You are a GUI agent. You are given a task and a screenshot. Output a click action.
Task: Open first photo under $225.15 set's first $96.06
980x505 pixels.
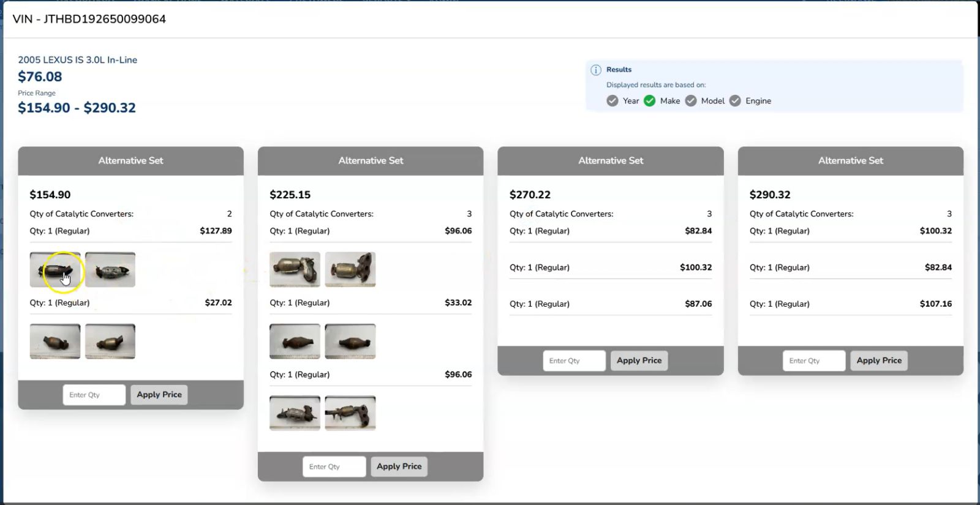point(295,269)
